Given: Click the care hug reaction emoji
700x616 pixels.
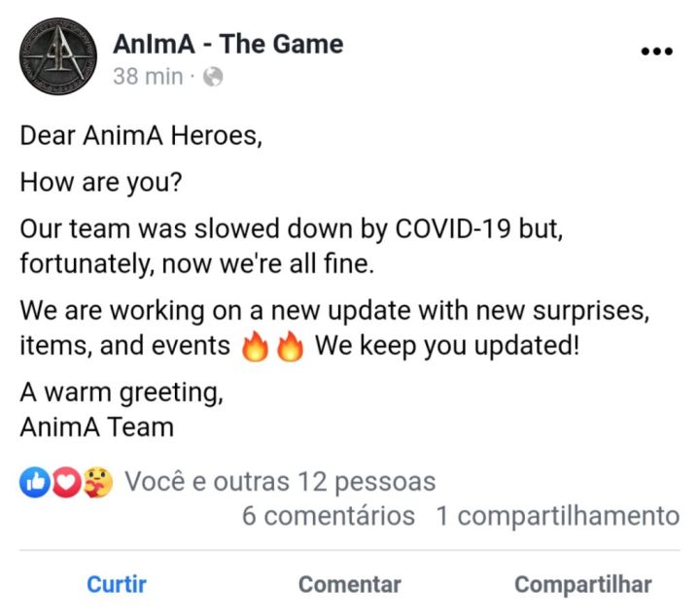Looking at the screenshot, I should pyautogui.click(x=98, y=482).
